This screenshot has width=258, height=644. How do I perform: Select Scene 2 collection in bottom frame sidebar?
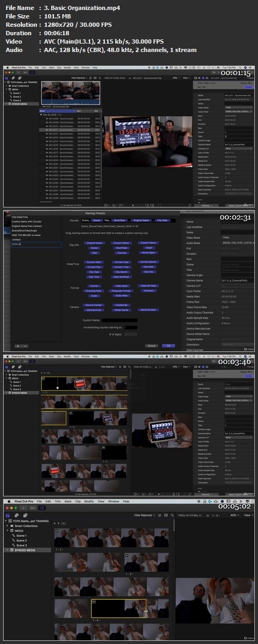point(21,541)
